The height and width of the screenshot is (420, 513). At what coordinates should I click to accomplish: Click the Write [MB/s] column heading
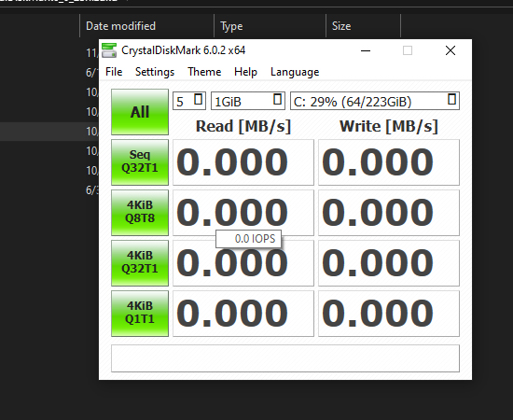point(389,126)
